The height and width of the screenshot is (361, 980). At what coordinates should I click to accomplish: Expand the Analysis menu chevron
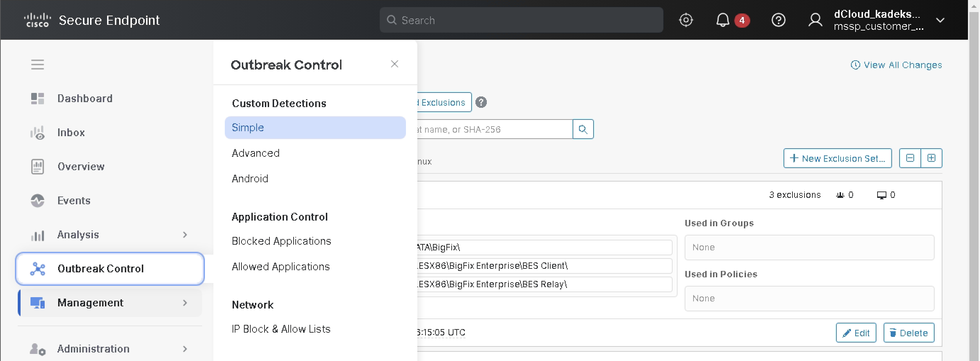tap(185, 235)
